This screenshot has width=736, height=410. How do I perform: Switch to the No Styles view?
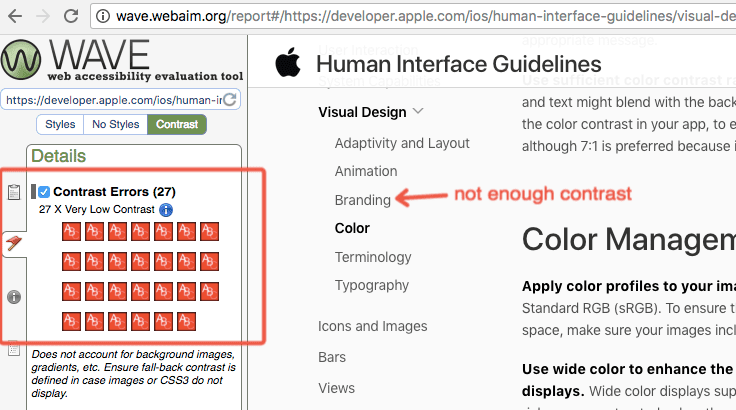pyautogui.click(x=115, y=124)
